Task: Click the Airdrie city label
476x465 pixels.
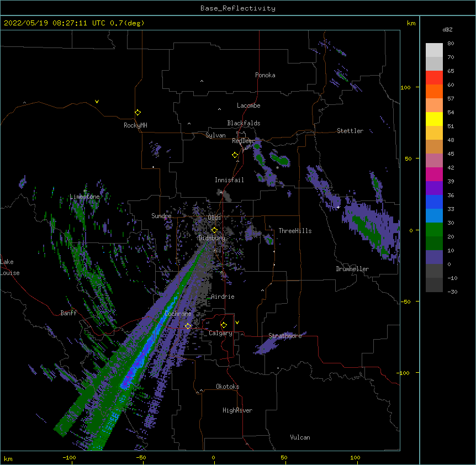Action: click(223, 297)
